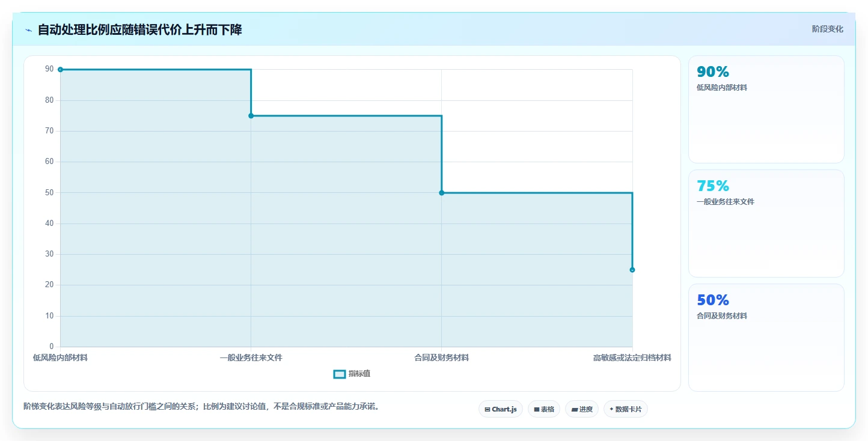Click the 阶段变化 label in the header
Image resolution: width=868 pixels, height=441 pixels.
828,29
